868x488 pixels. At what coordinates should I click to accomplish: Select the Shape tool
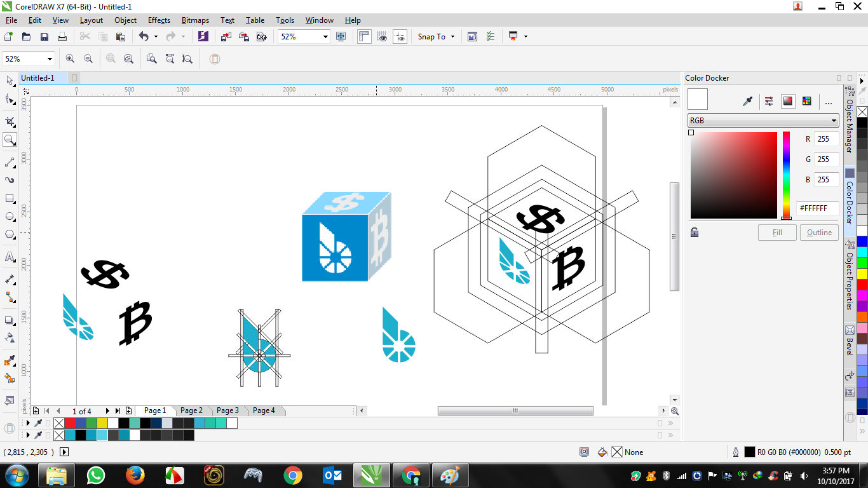[x=10, y=99]
